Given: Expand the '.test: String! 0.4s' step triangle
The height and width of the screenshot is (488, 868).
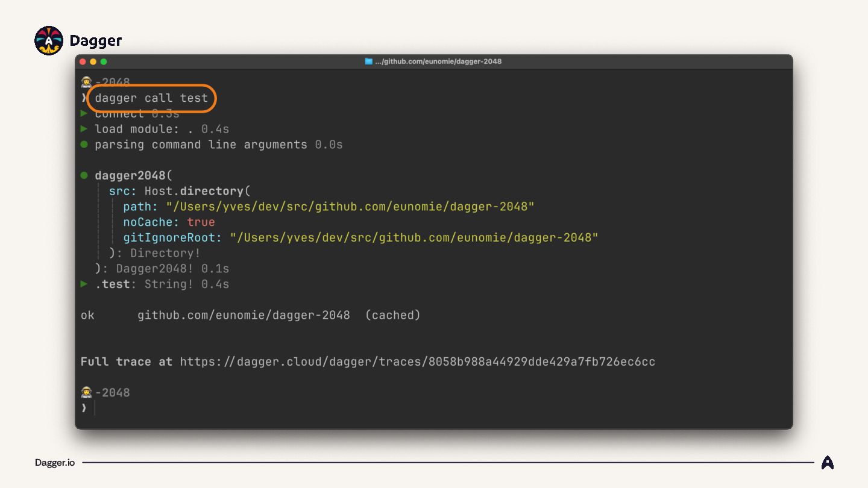Looking at the screenshot, I should [84, 284].
